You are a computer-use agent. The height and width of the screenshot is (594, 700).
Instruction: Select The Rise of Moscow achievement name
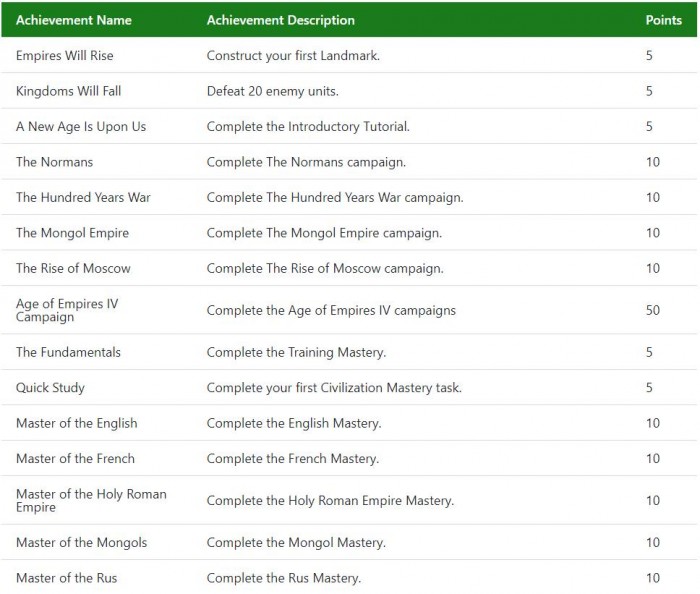point(73,268)
